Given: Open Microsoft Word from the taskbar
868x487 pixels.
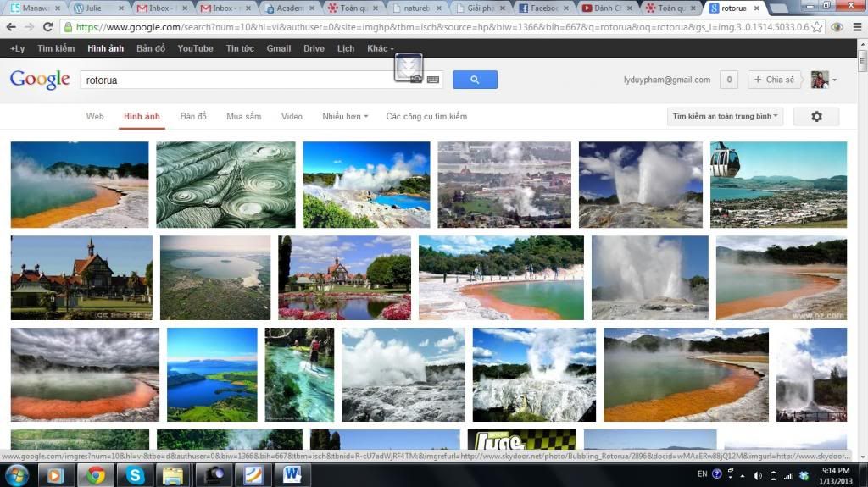Looking at the screenshot, I should click(292, 475).
